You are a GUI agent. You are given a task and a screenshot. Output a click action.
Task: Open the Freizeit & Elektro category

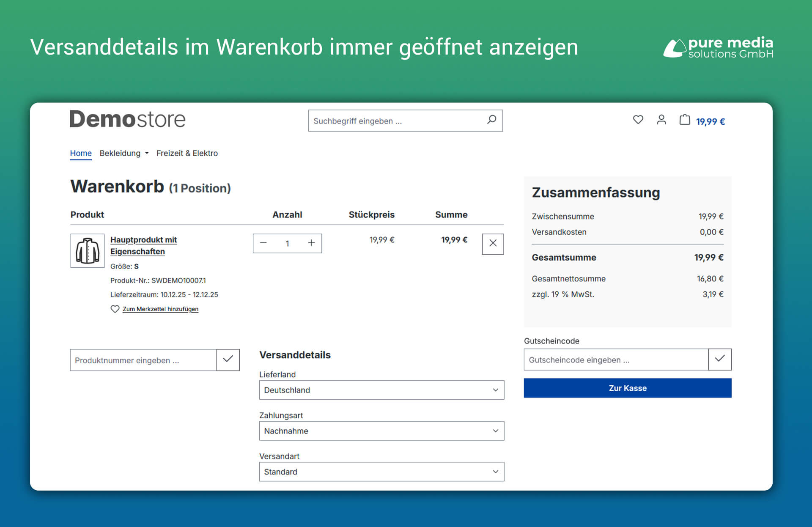pos(187,153)
